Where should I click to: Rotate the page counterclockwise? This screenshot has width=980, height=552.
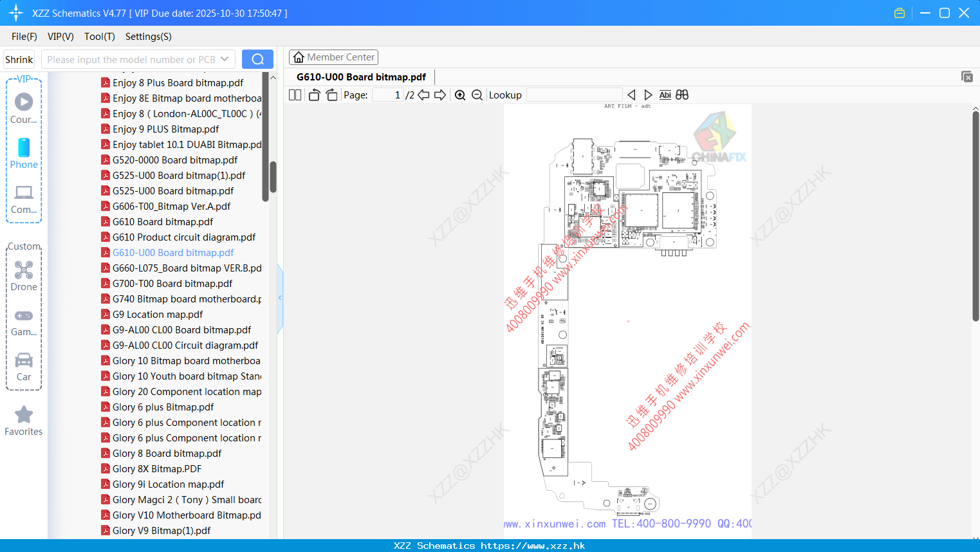point(314,95)
